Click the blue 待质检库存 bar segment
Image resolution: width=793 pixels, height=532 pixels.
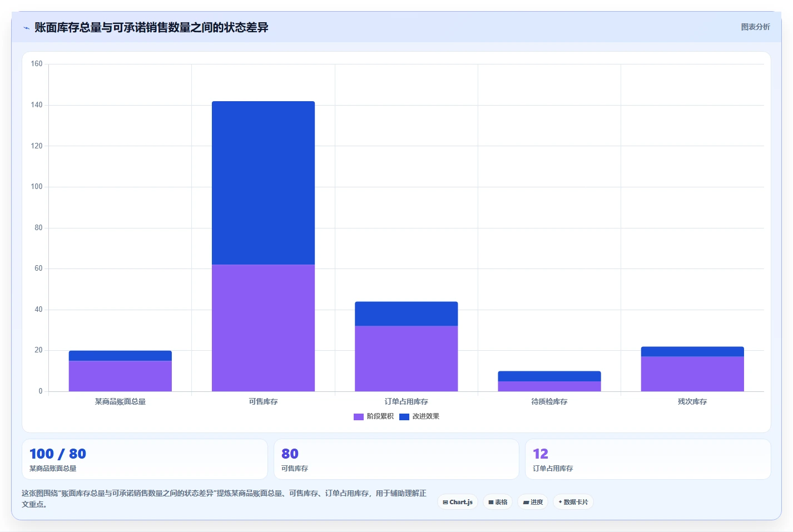click(549, 376)
